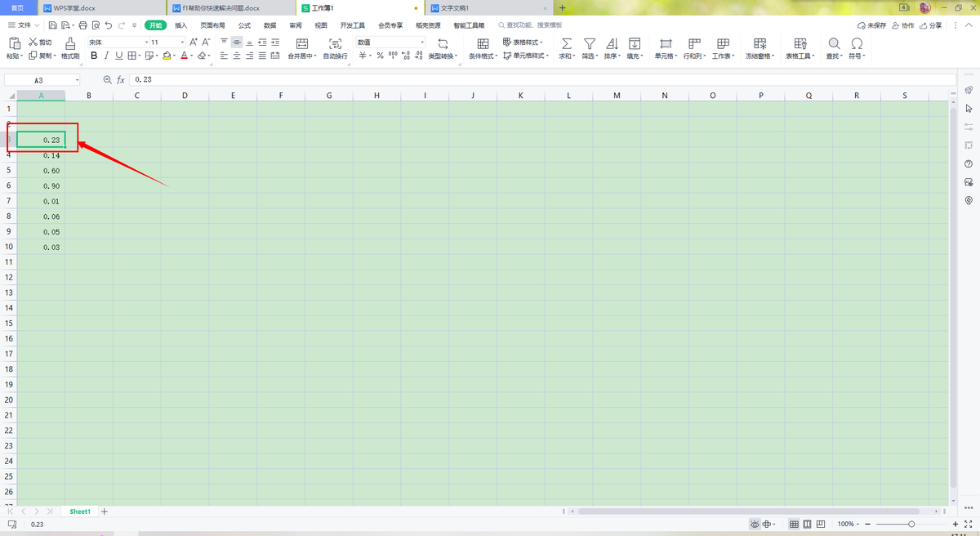Click the Print icon in quick access toolbar
The width and height of the screenshot is (980, 536).
pyautogui.click(x=82, y=25)
